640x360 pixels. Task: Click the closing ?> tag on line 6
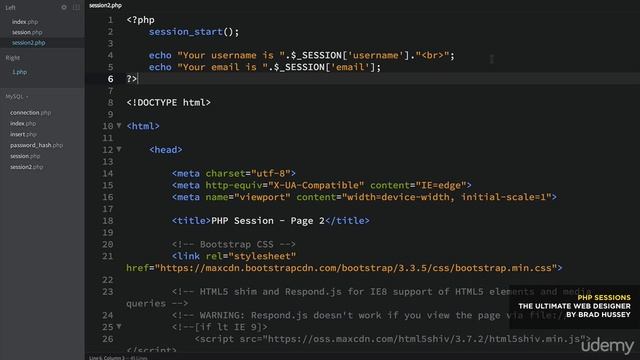(131, 79)
